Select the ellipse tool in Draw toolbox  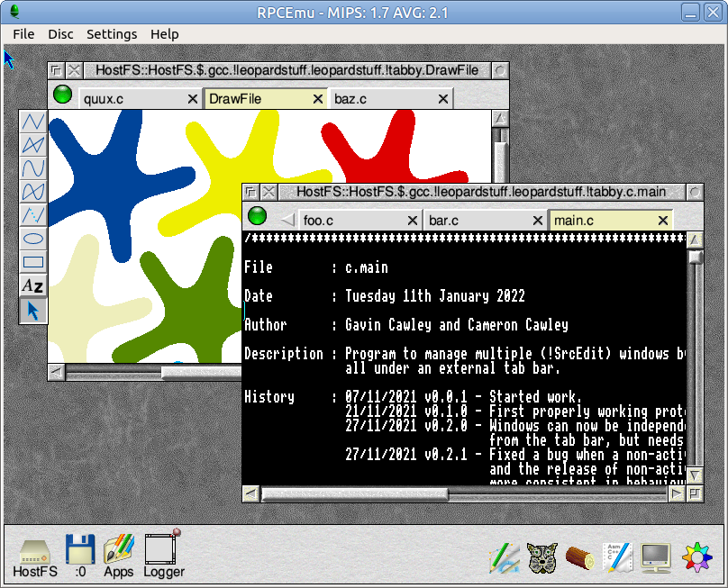click(x=33, y=239)
